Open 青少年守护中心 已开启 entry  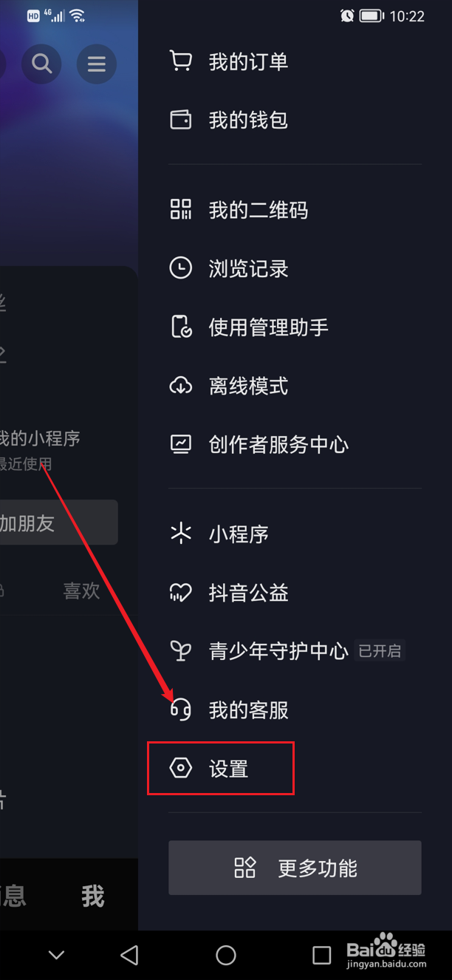(295, 651)
